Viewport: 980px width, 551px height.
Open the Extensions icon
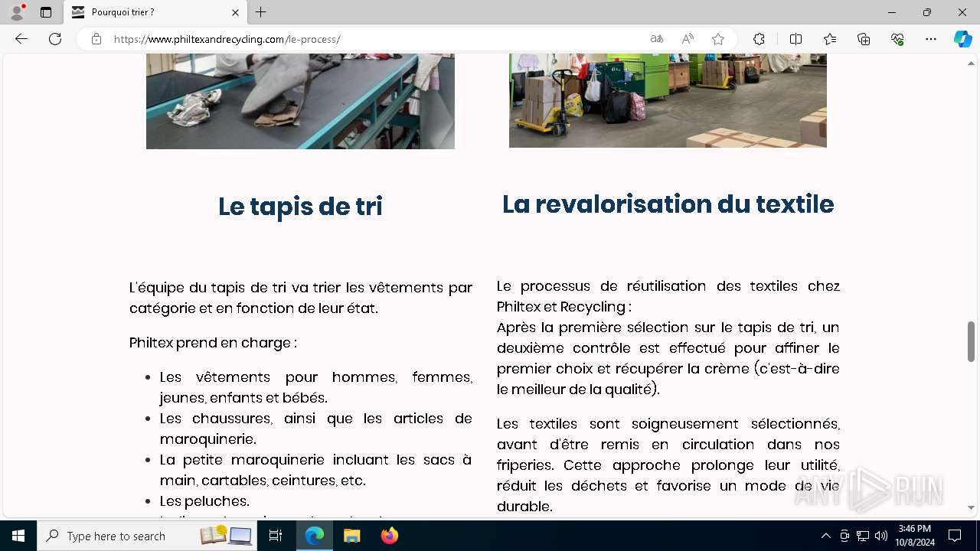[759, 39]
